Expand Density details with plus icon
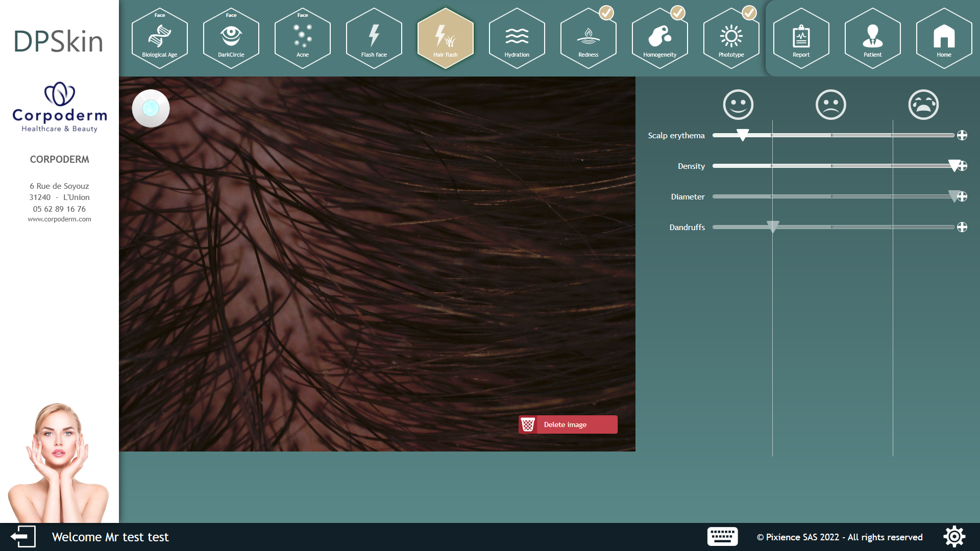 963,166
